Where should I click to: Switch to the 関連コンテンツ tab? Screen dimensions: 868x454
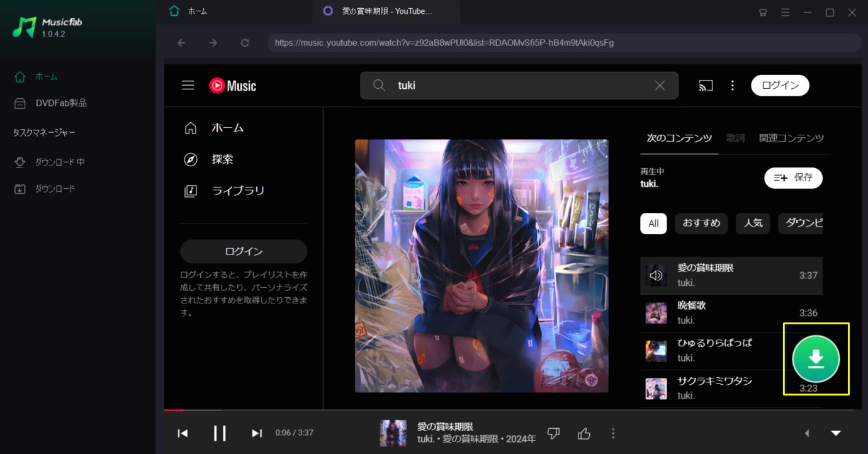[x=791, y=138]
